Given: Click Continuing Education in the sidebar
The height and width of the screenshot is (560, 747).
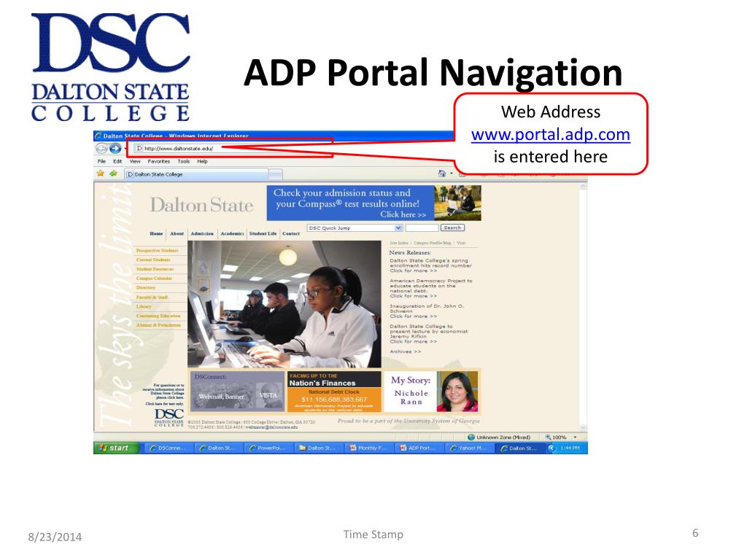Looking at the screenshot, I should pos(158,316).
